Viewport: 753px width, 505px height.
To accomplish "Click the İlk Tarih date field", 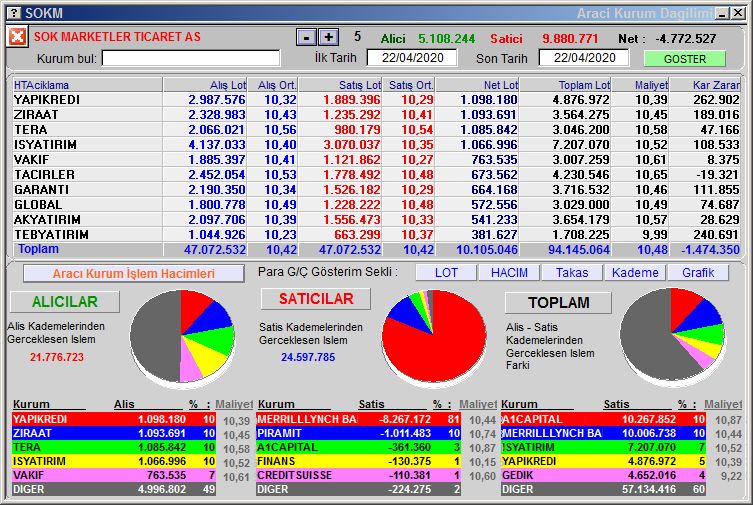I will coord(412,58).
